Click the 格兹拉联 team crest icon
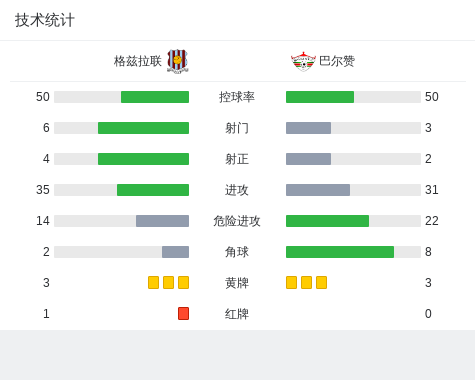The image size is (475, 380). 178,61
